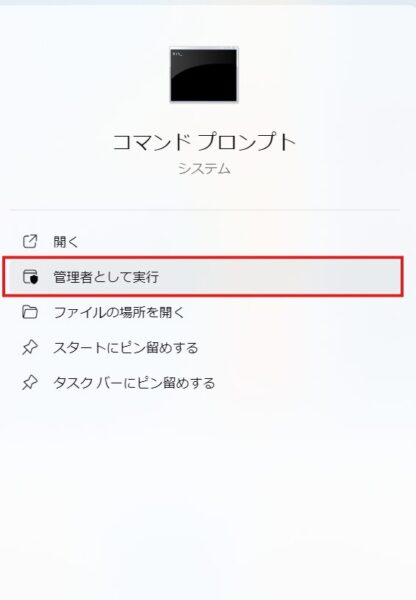Click the gray highlighted row background

[x=268, y=277]
